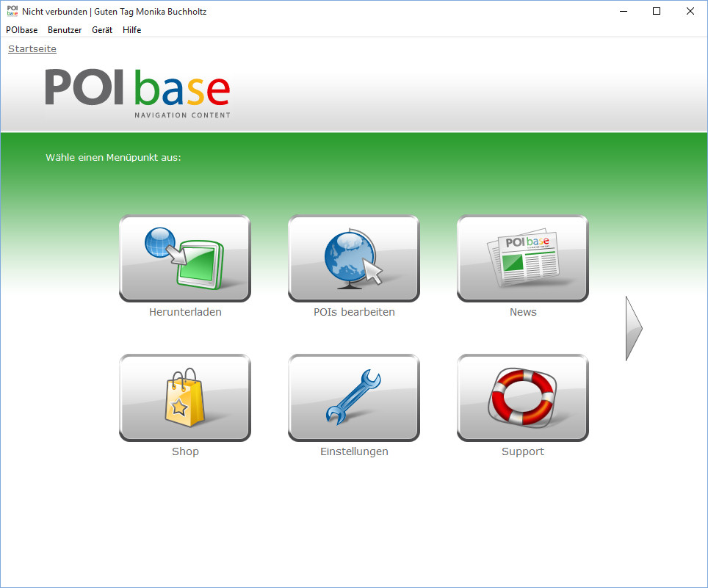Expand the Gerät menu
This screenshot has width=708, height=588.
(102, 30)
